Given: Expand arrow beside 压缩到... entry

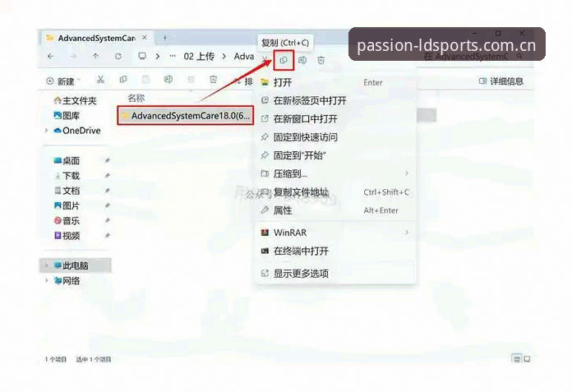Looking at the screenshot, I should pos(406,173).
